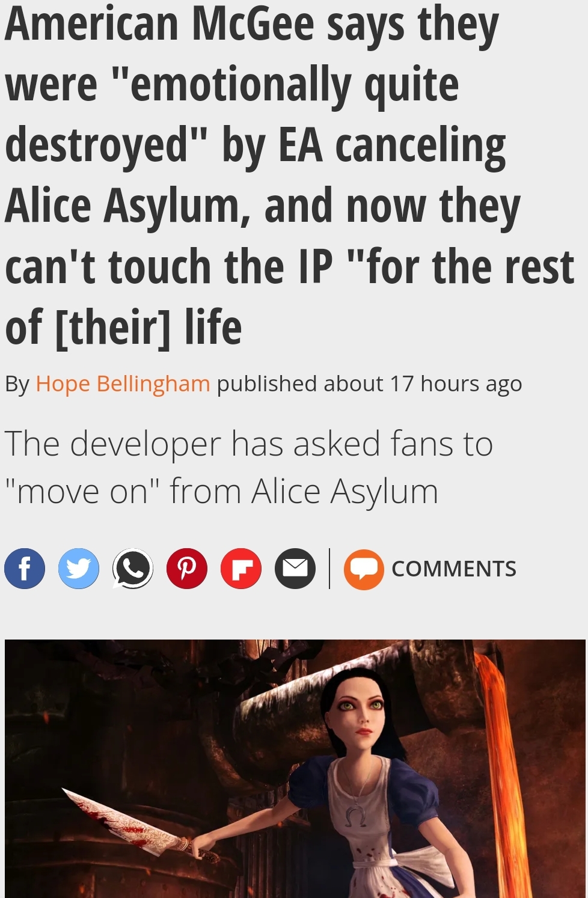Send the article by email icon
588x898 pixels.
pos(295,569)
